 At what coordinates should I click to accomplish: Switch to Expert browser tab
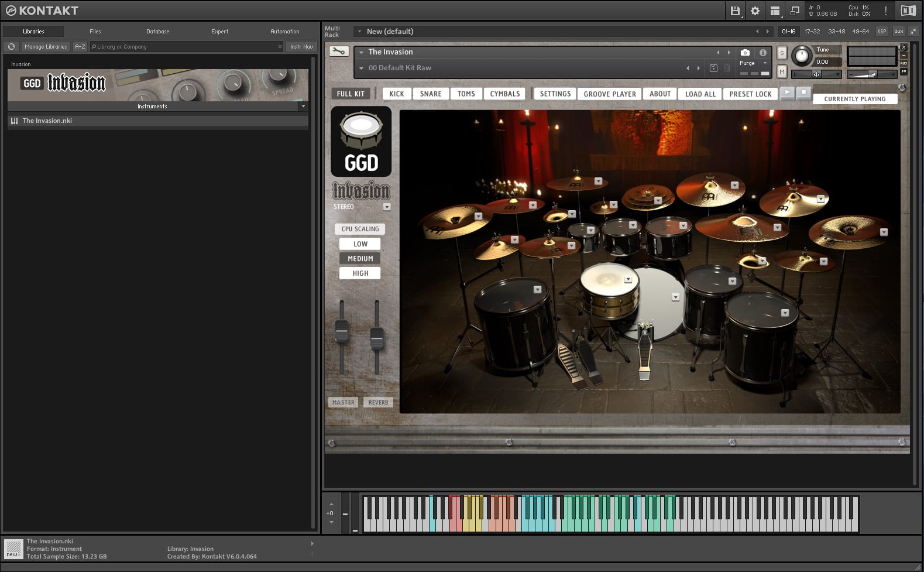tap(220, 31)
